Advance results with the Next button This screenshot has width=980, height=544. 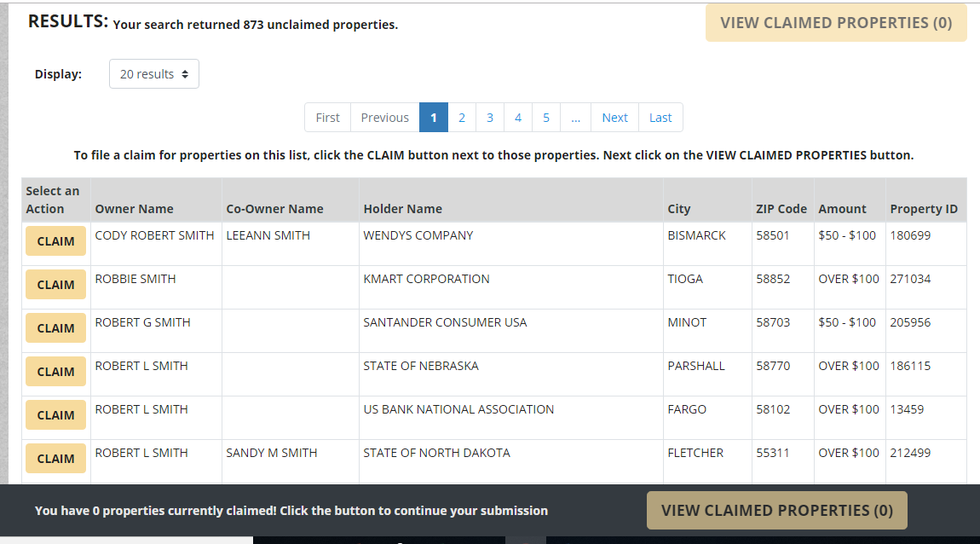click(614, 117)
